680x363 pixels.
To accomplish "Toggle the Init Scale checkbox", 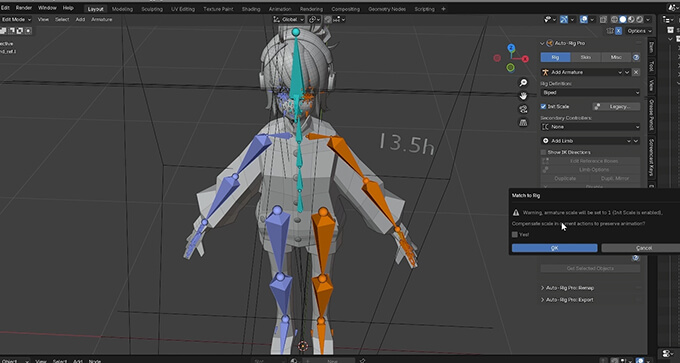I will point(543,107).
